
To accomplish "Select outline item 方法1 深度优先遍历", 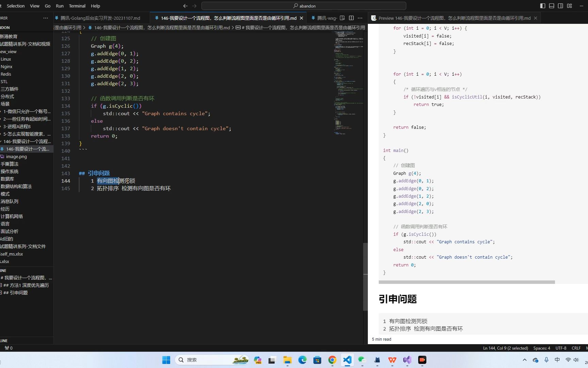I will coord(27,285).
